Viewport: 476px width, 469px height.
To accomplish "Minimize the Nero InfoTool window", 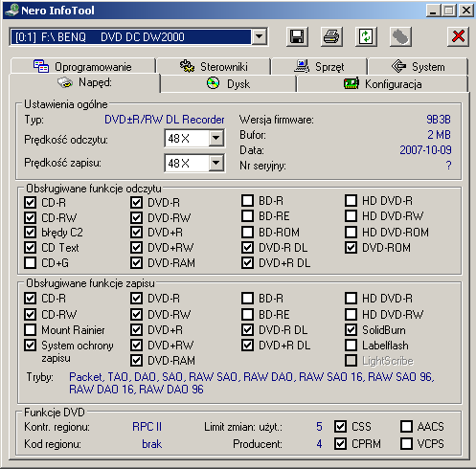I will pyautogui.click(x=433, y=11).
